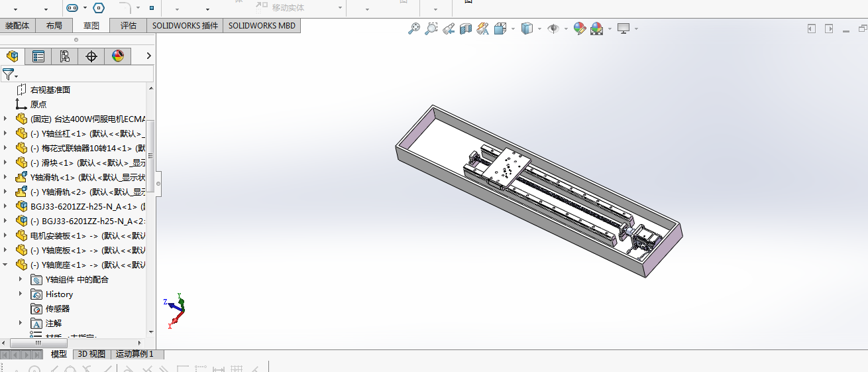Image resolution: width=868 pixels, height=372 pixels.
Task: Switch to the 装配体 ribbon tab
Action: [17, 26]
